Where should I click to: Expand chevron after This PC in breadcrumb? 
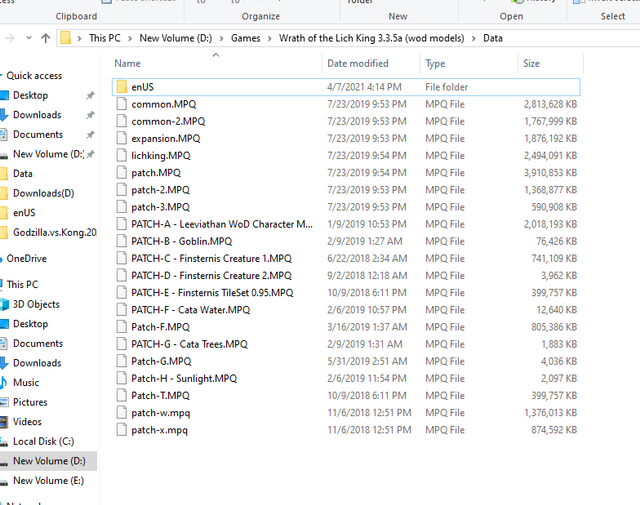point(130,38)
